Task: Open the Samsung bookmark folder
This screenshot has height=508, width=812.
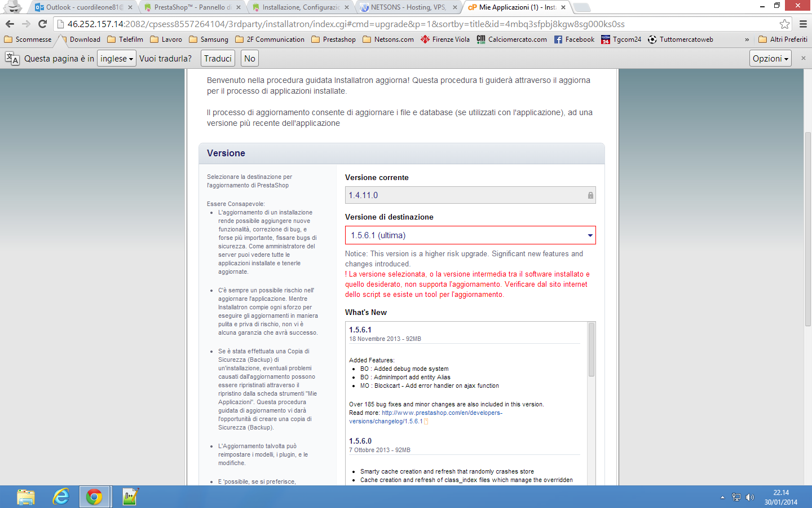Action: [x=209, y=40]
